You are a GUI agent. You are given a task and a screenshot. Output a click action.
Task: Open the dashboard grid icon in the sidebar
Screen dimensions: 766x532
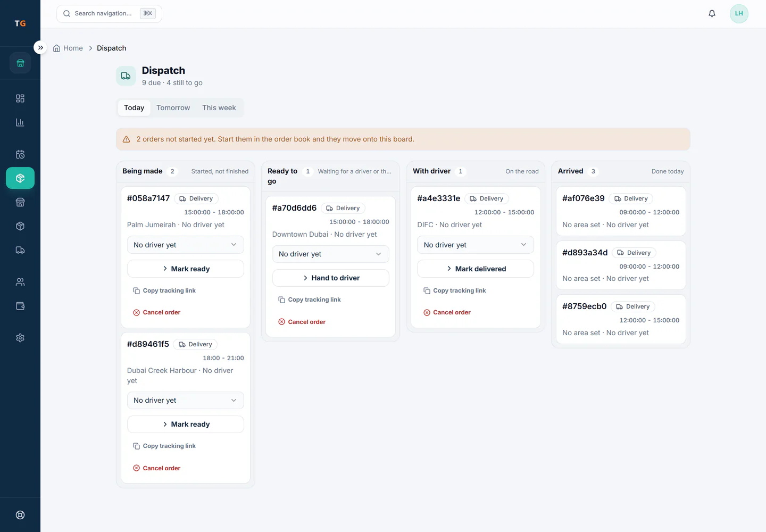(x=20, y=98)
